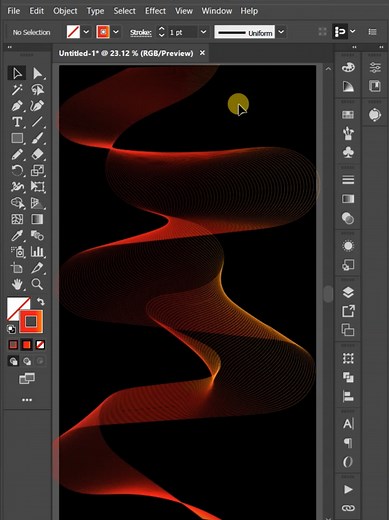Switch to Draw Behind mode
The height and width of the screenshot is (520, 389).
point(27,361)
